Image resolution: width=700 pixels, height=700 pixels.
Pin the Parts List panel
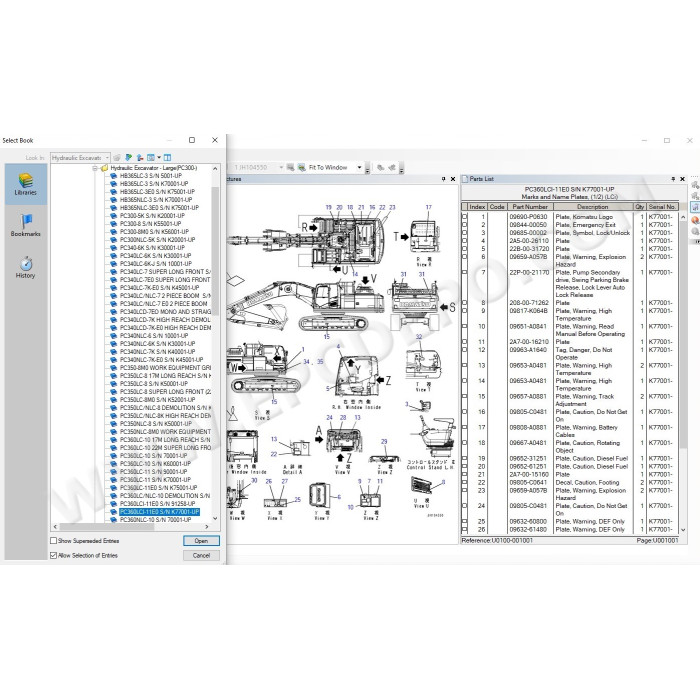(673, 179)
